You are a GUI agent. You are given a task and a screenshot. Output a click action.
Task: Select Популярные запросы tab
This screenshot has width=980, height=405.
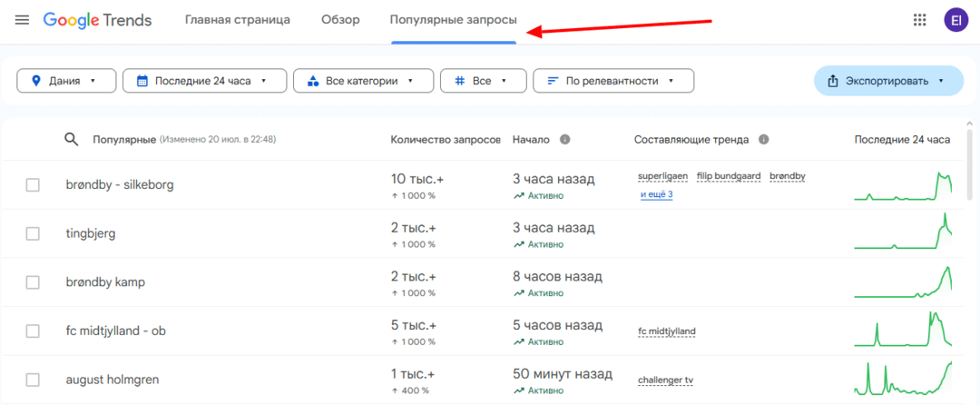454,20
